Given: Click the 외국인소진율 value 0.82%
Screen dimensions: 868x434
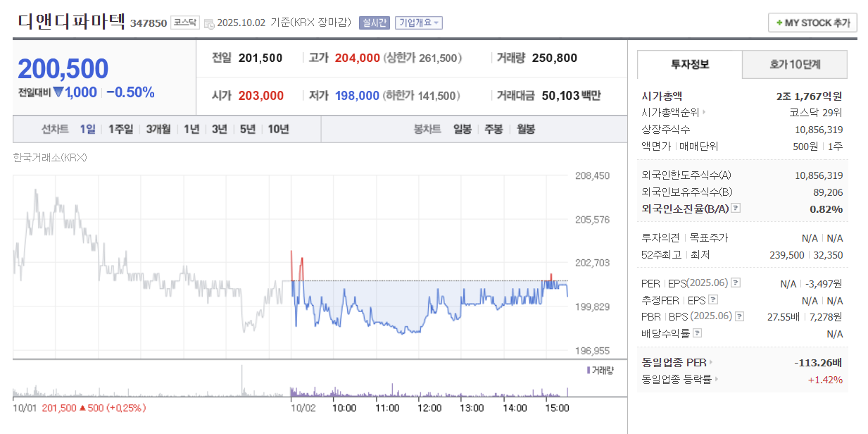Looking at the screenshot, I should (x=826, y=209).
